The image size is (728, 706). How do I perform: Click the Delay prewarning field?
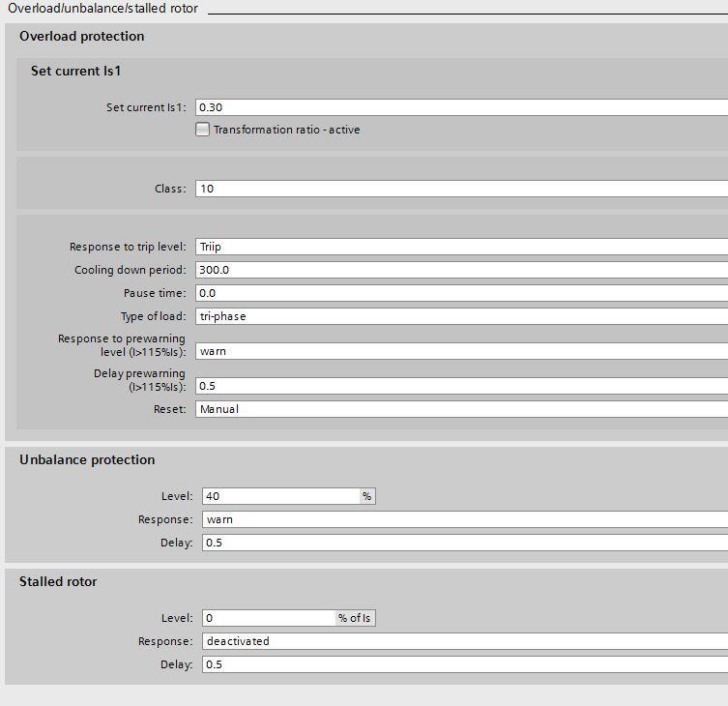tap(461, 386)
